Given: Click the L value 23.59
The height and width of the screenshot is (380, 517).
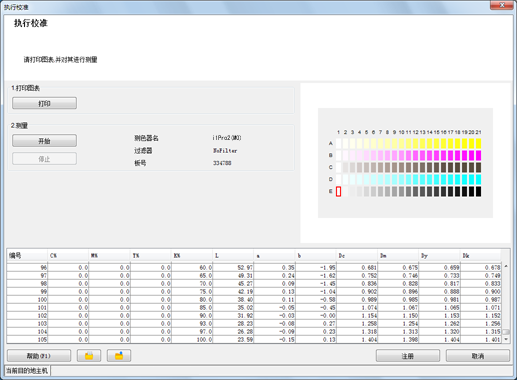Looking at the screenshot, I should 245,339.
